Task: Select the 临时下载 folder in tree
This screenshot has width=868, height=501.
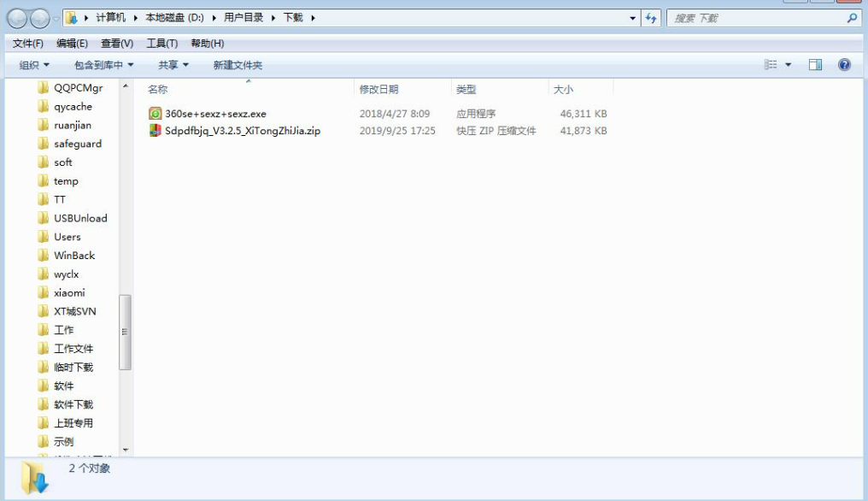Action: (73, 368)
